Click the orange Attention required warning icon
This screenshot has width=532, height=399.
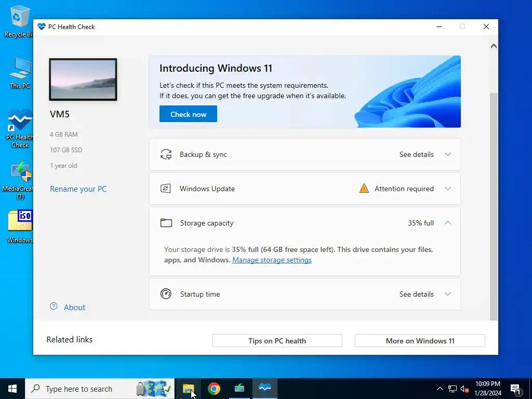point(364,188)
